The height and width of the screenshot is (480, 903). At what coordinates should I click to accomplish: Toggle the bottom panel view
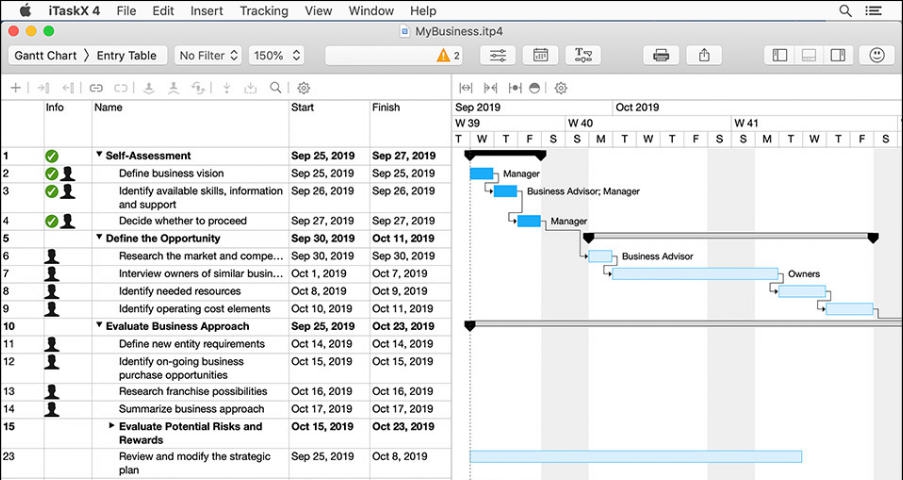pyautogui.click(x=809, y=55)
